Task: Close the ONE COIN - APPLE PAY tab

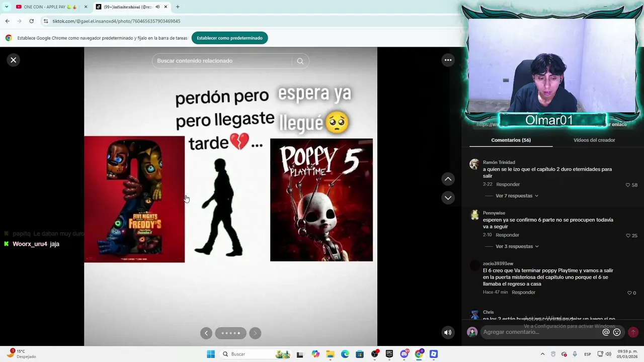Action: (86, 7)
